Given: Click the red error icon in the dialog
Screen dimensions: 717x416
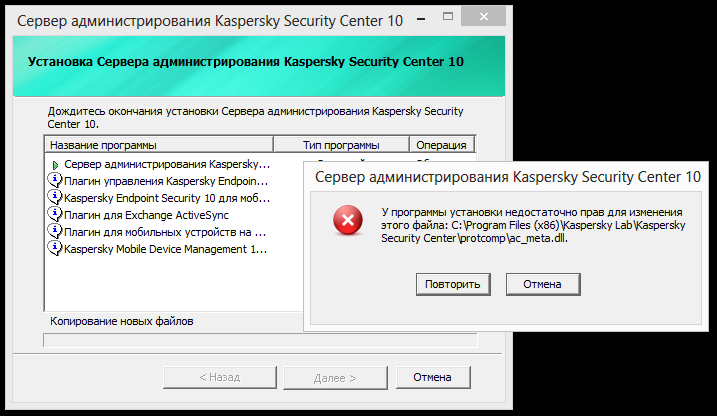Looking at the screenshot, I should [x=347, y=220].
